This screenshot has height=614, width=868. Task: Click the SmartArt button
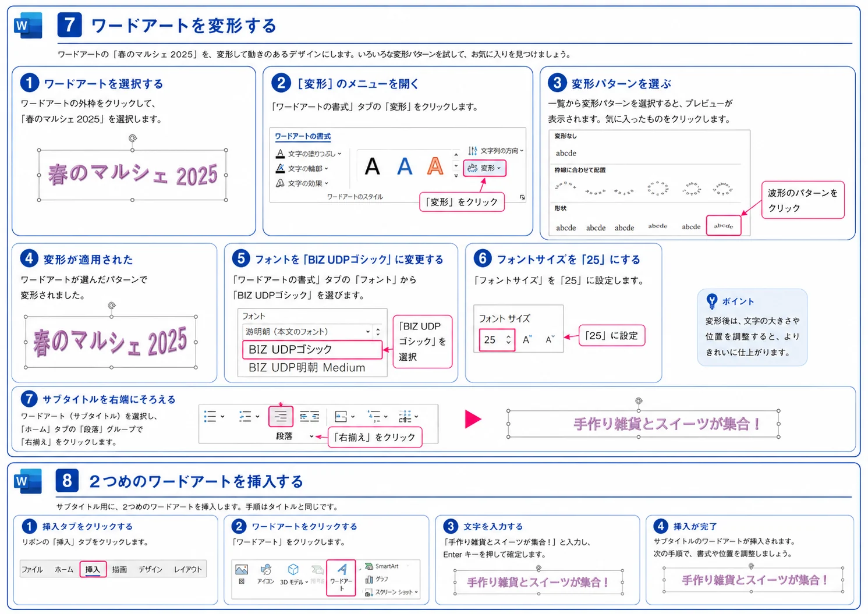(x=382, y=566)
